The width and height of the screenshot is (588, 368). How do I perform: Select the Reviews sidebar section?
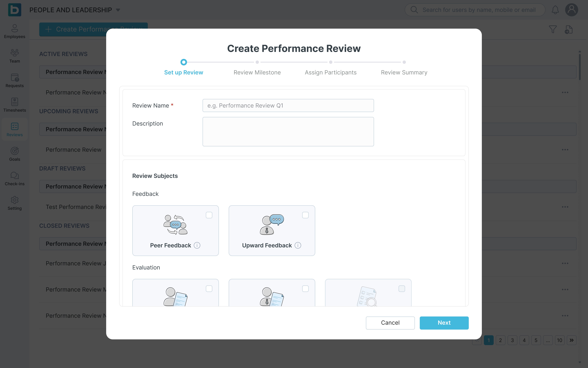tap(15, 129)
